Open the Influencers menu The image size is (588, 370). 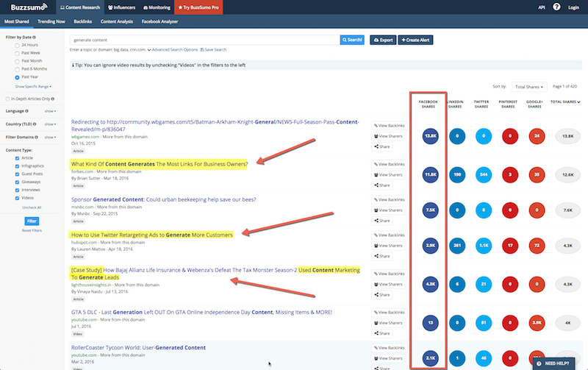click(x=122, y=7)
